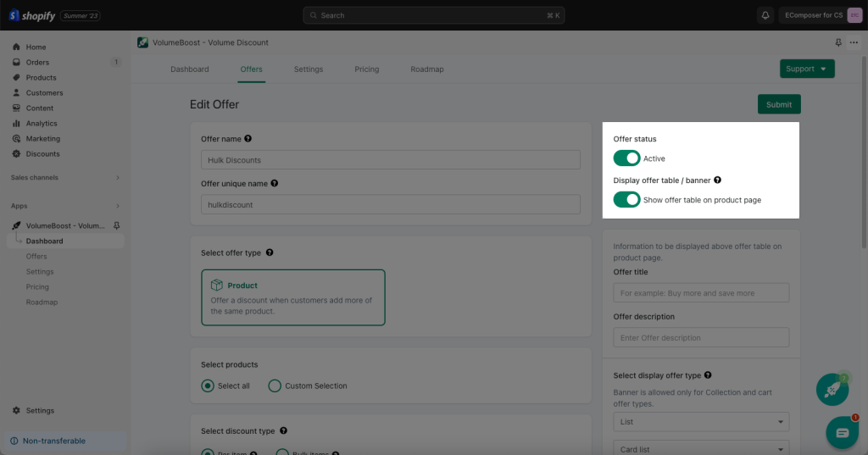Image resolution: width=868 pixels, height=455 pixels.
Task: Open notifications bell icon
Action: pos(765,15)
